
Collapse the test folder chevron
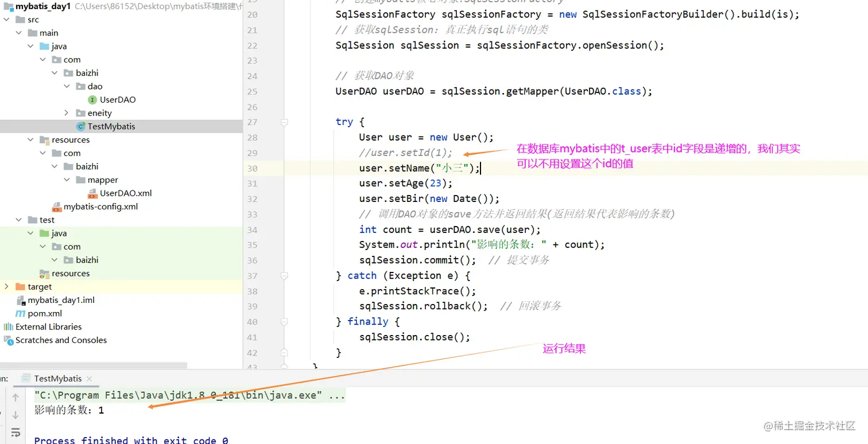pyautogui.click(x=19, y=220)
